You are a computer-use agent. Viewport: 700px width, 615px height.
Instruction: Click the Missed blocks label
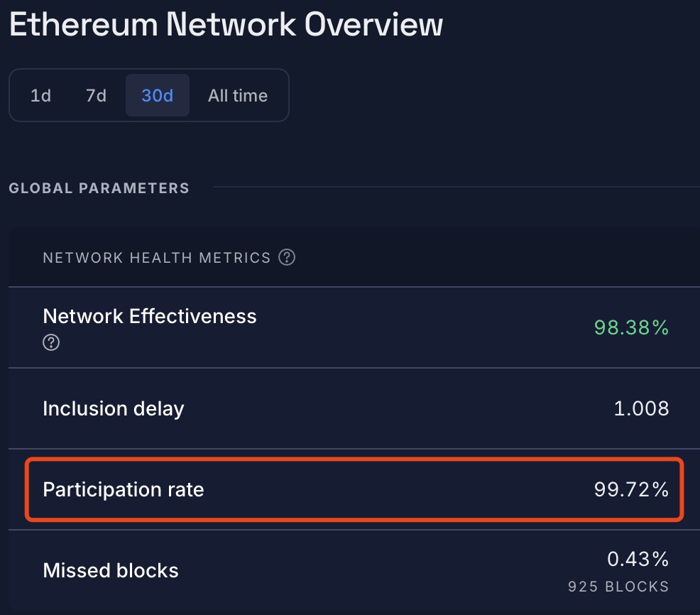(x=111, y=570)
